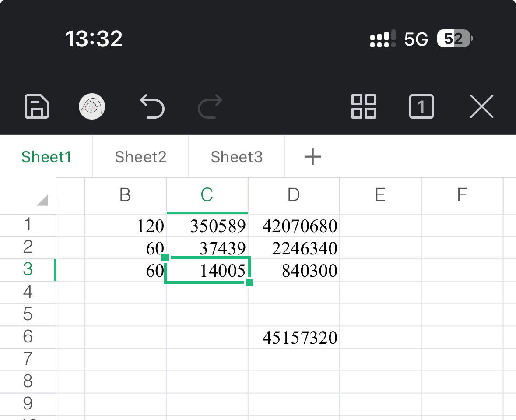Switch to the Sheet1 tab
The image size is (516, 420).
tap(46, 157)
